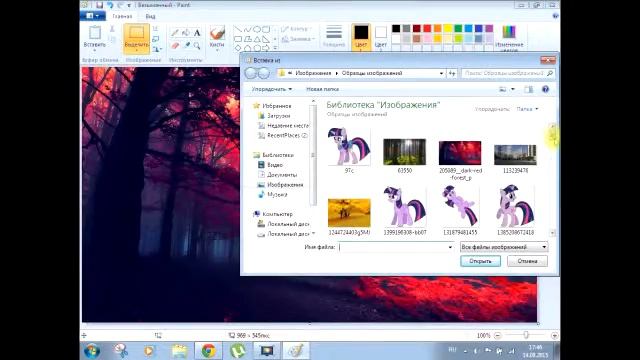The height and width of the screenshot is (360, 640).
Task: Select Downloads (Загрузки) in favorites
Action: pos(278,116)
